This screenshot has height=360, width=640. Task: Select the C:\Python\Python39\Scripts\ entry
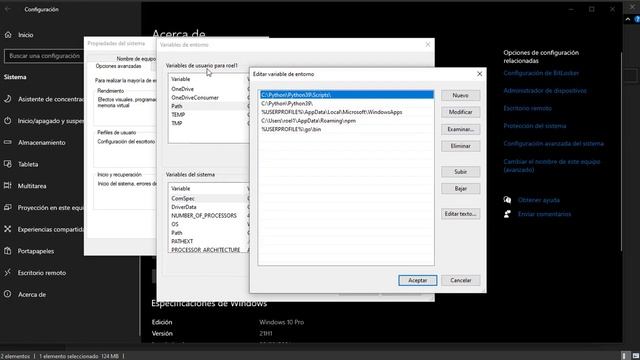[347, 95]
